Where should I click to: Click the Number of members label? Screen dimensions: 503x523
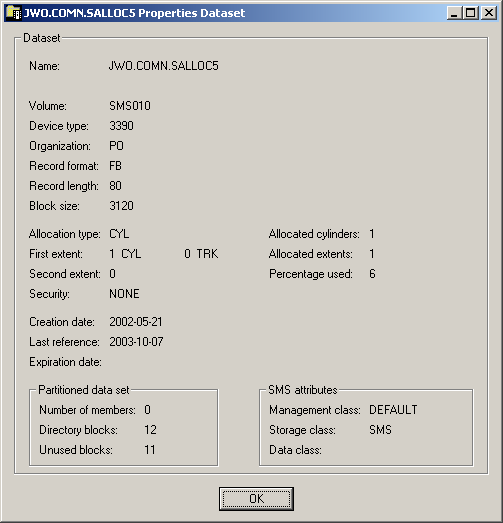[87, 410]
